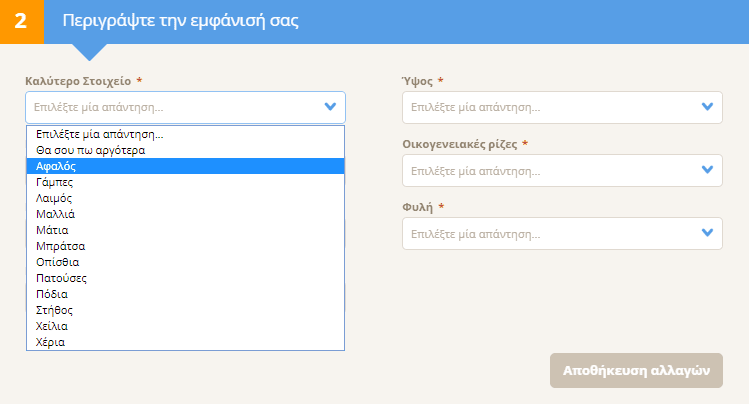Select Αφαλός from the list
The width and height of the screenshot is (749, 404).
click(185, 166)
